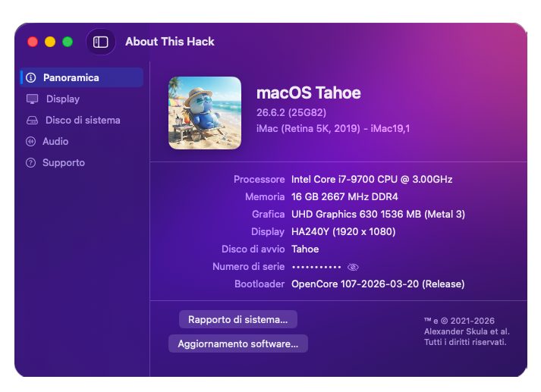This screenshot has width=541, height=392.
Task: Zoom the window with the green button
Action: pos(68,42)
